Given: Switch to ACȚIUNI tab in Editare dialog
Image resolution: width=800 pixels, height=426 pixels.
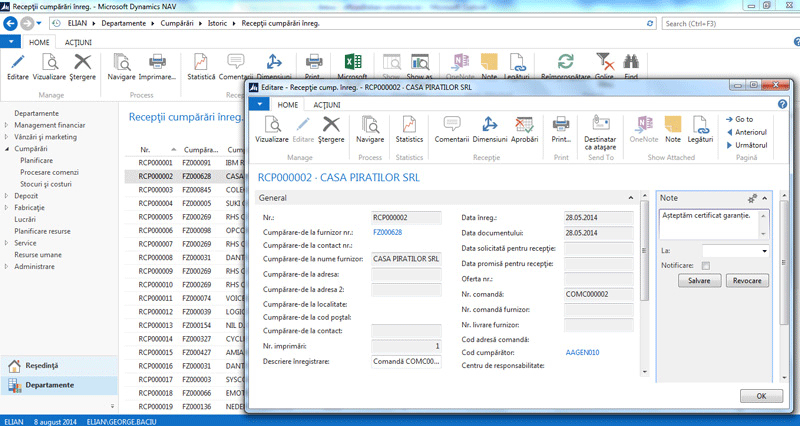Looking at the screenshot, I should pos(327,105).
